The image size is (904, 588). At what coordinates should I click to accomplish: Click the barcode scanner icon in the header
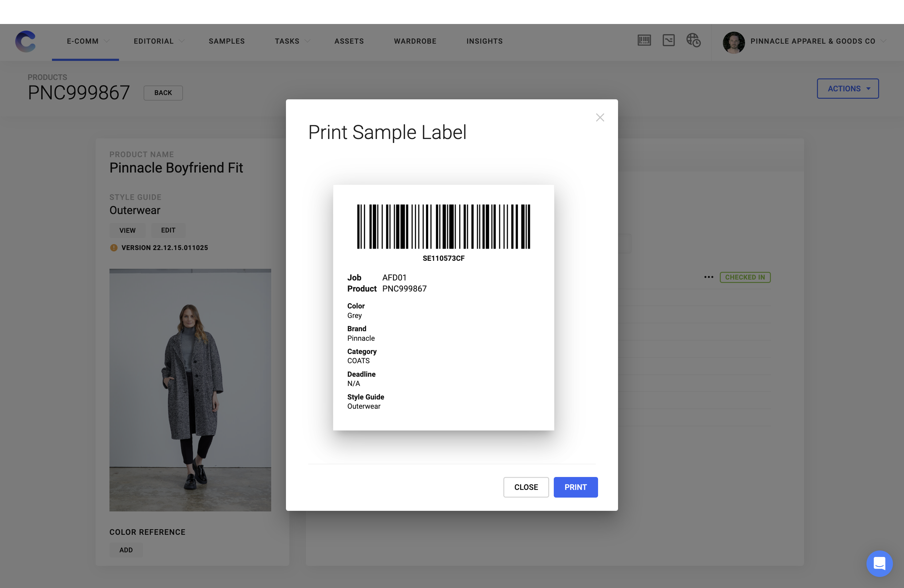pyautogui.click(x=644, y=40)
